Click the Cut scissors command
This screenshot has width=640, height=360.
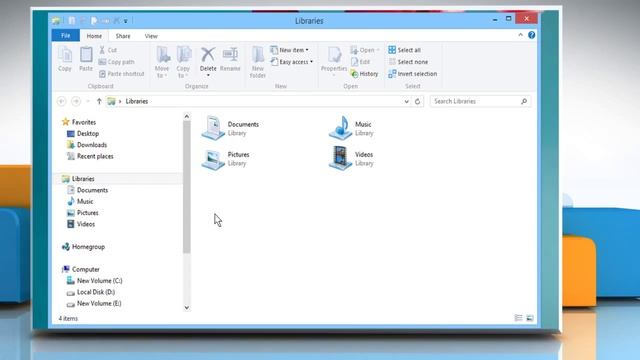click(x=108, y=50)
